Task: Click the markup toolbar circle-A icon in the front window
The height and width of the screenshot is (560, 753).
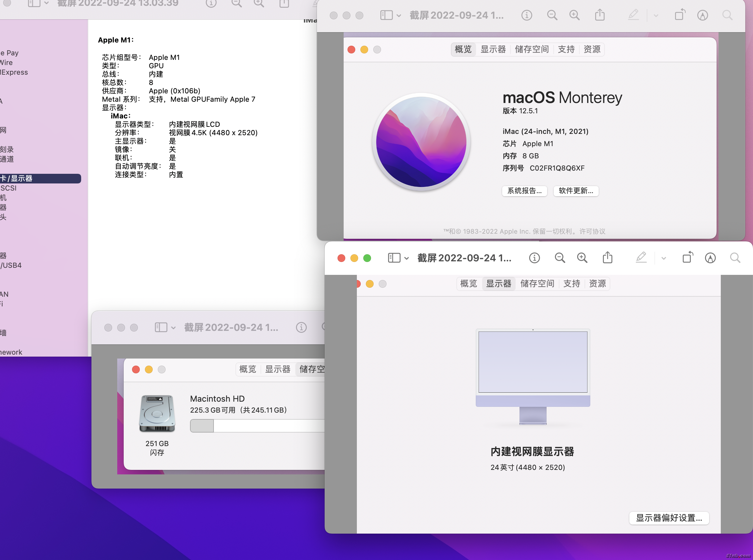Action: pos(710,258)
